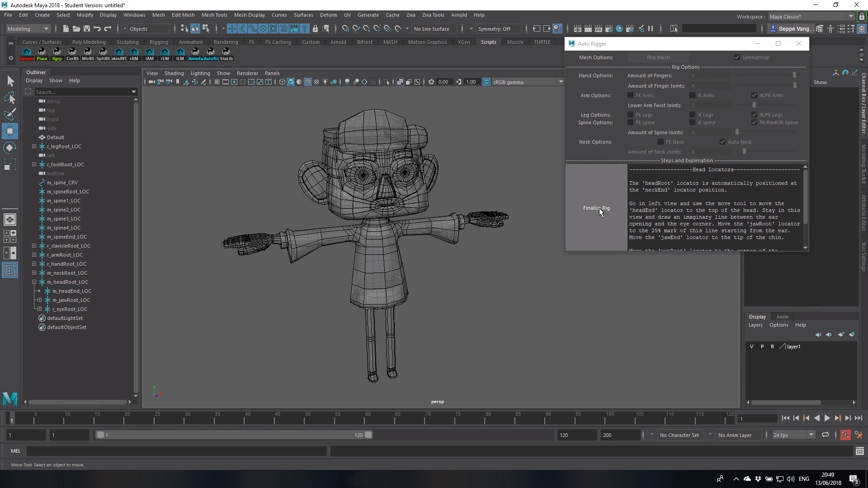Click the StuLib icon on the shelf
The width and height of the screenshot is (868, 488).
coord(226,53)
